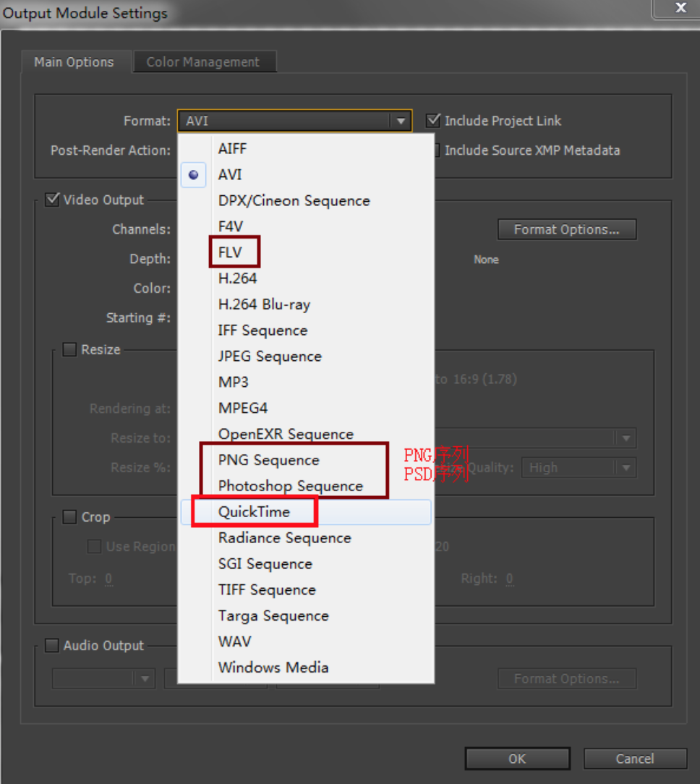Viewport: 700px width, 784px height.
Task: Enable the Resize checkbox
Action: (x=70, y=349)
